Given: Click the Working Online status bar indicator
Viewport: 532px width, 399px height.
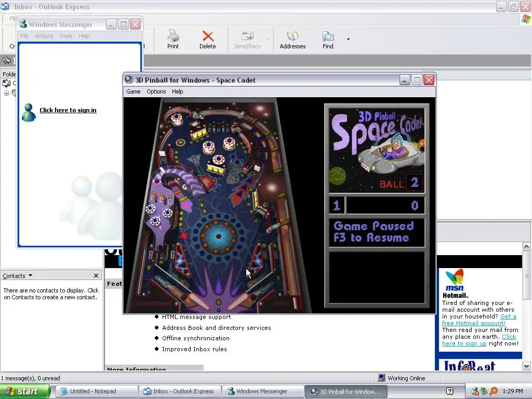Looking at the screenshot, I should pyautogui.click(x=403, y=378).
